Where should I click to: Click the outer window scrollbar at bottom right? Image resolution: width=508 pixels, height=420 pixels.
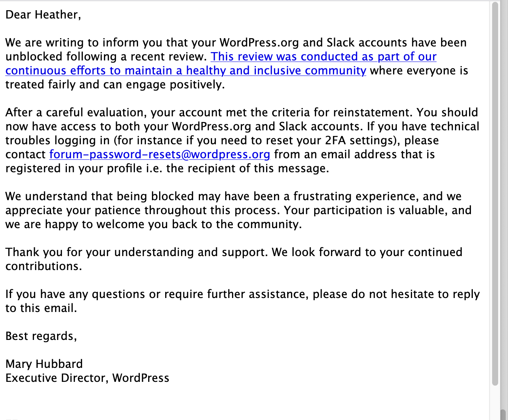pyautogui.click(x=503, y=414)
